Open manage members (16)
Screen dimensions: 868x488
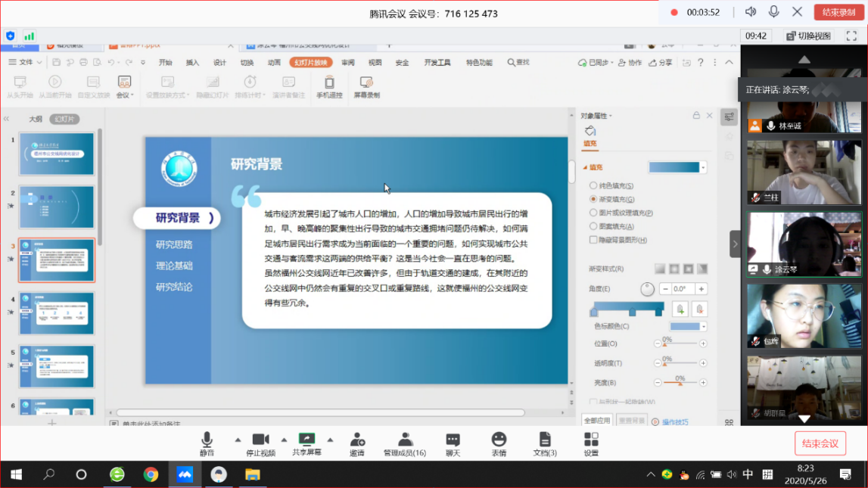405,443
